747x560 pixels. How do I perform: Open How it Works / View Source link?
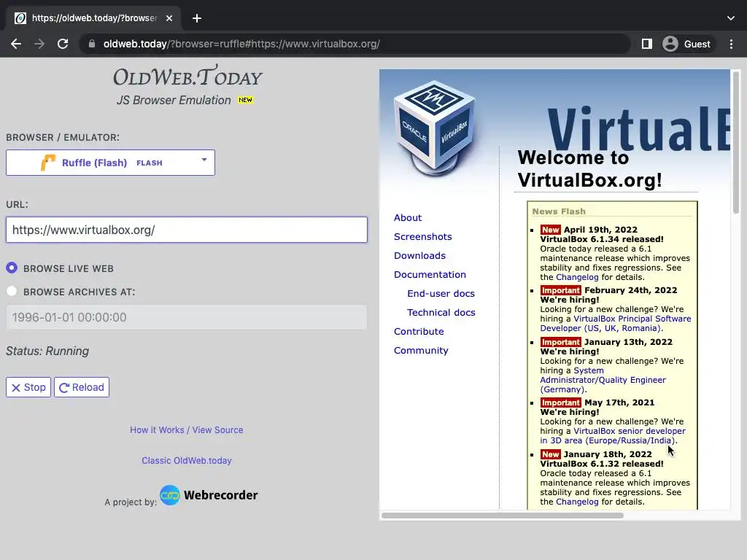click(187, 429)
